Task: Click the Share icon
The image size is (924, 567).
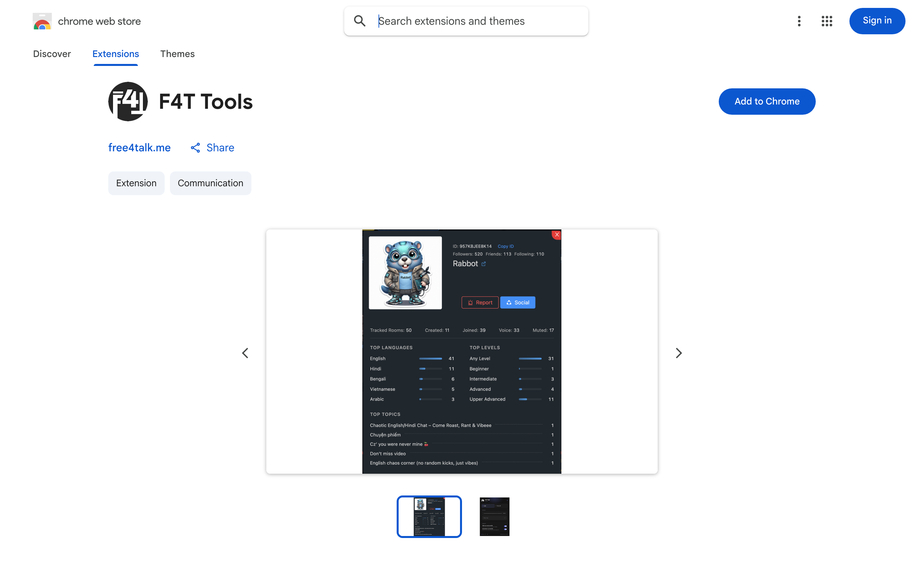Action: click(195, 148)
